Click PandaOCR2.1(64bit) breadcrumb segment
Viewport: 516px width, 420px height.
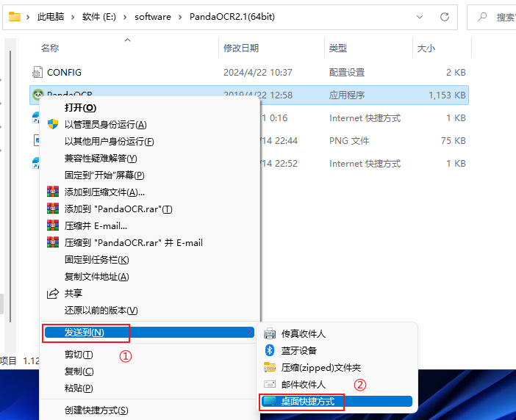coord(232,17)
